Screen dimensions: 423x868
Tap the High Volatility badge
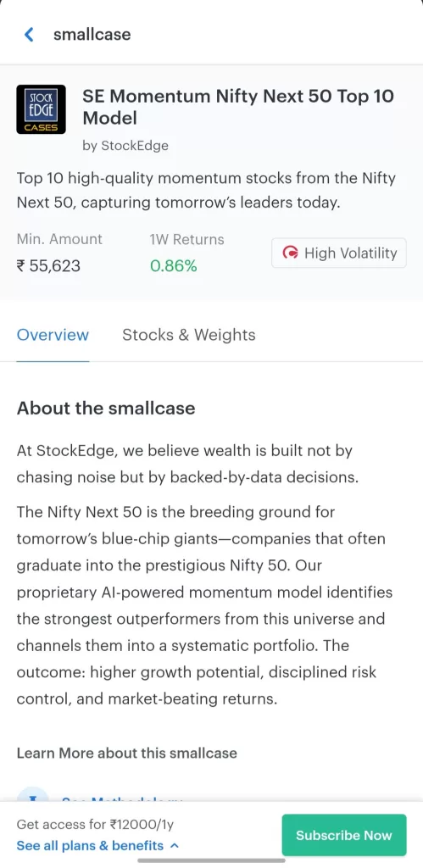point(339,253)
